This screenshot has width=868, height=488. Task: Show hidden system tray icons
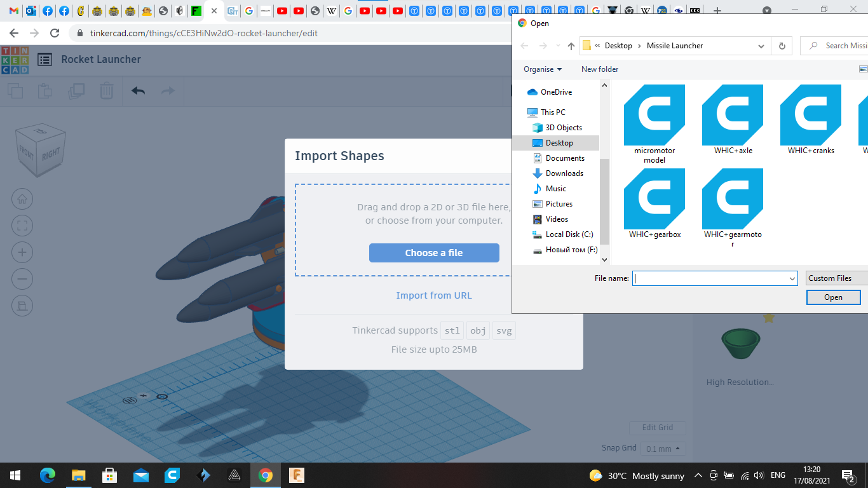tap(698, 475)
